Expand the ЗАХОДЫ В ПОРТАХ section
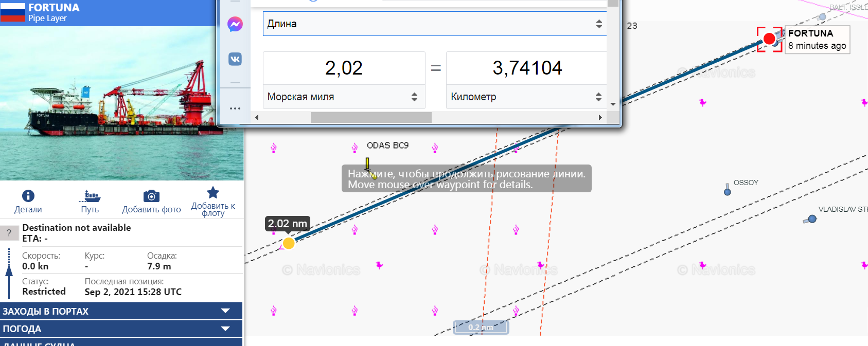 tap(121, 311)
